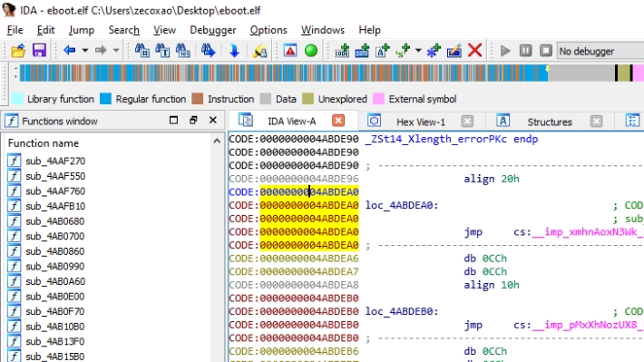Viewport: 644px width, 362px height.
Task: Click the blue down arrow jump icon
Action: coord(234,51)
